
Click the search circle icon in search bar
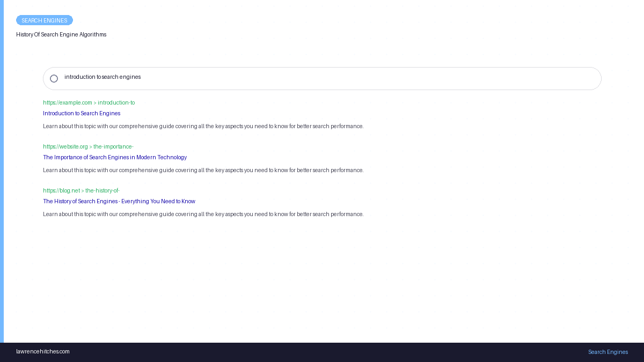54,79
